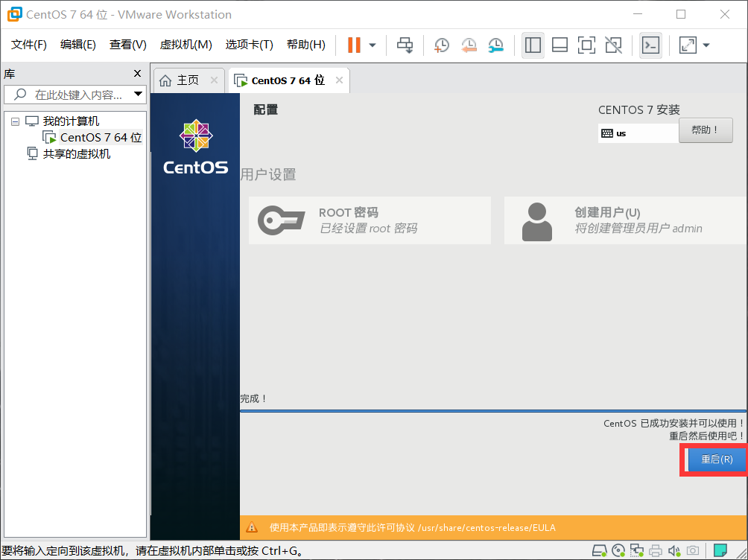Revert the VM to its previous snapshot

tap(469, 45)
